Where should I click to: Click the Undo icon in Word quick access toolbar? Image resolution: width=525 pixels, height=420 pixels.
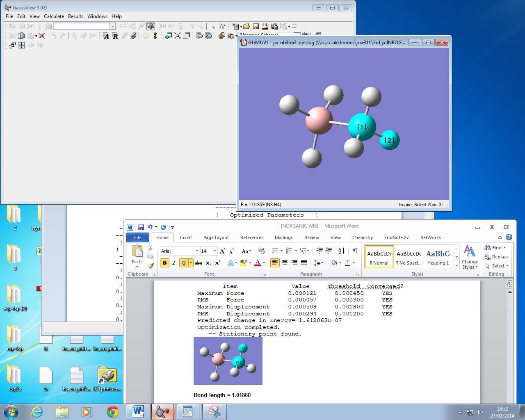pyautogui.click(x=150, y=227)
